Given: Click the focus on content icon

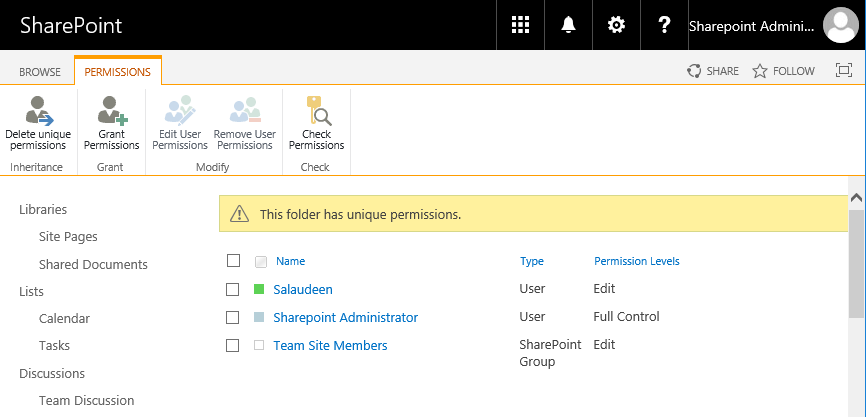Looking at the screenshot, I should pyautogui.click(x=843, y=70).
